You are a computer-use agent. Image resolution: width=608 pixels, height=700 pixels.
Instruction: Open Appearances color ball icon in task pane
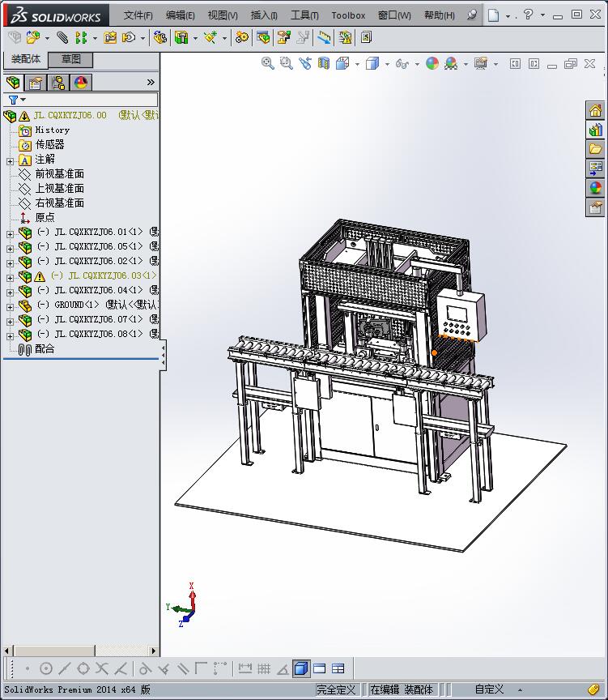(x=596, y=188)
